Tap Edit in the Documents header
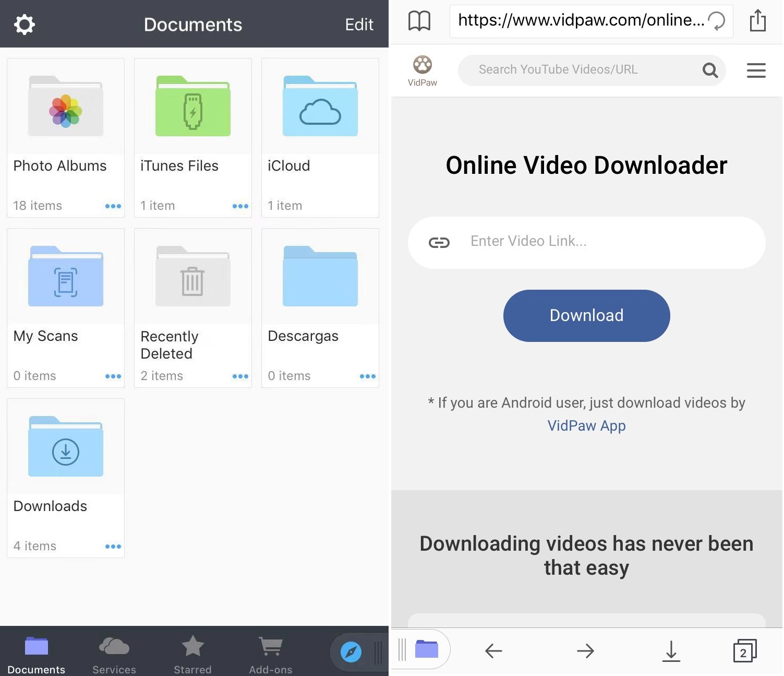 [359, 25]
